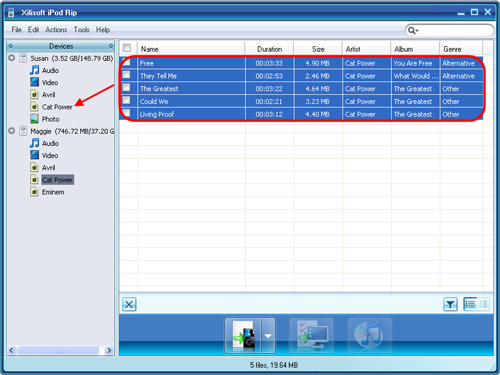Tick the checkbox for Could We
This screenshot has width=500, height=375.
pos(126,100)
